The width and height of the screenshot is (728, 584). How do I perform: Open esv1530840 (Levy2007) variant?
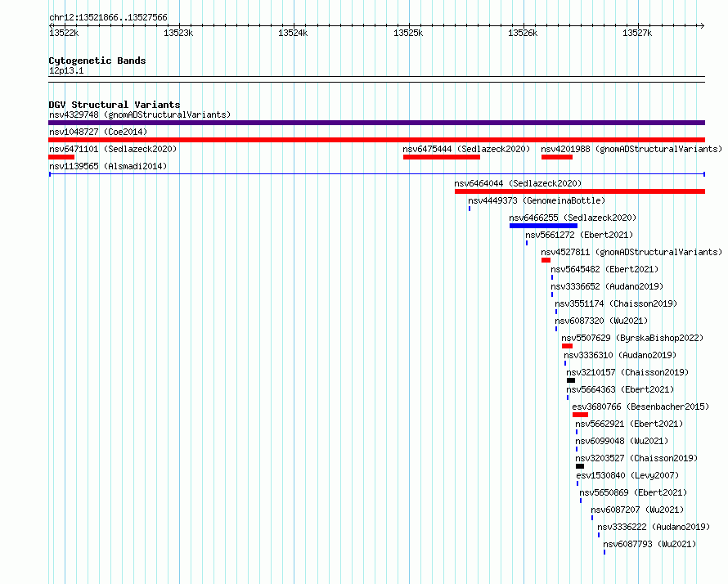(x=627, y=475)
